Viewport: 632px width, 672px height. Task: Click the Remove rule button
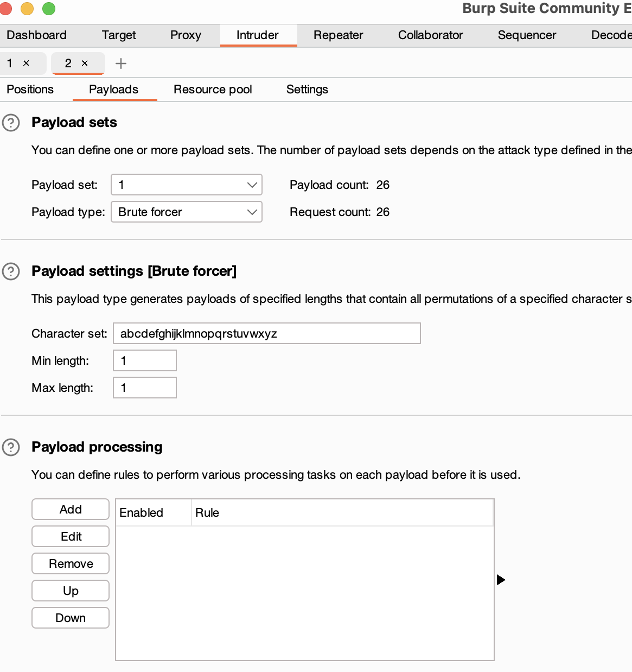(x=71, y=563)
